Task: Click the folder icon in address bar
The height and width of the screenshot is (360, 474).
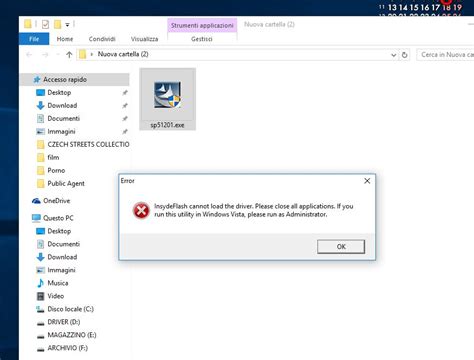Action: [x=82, y=54]
